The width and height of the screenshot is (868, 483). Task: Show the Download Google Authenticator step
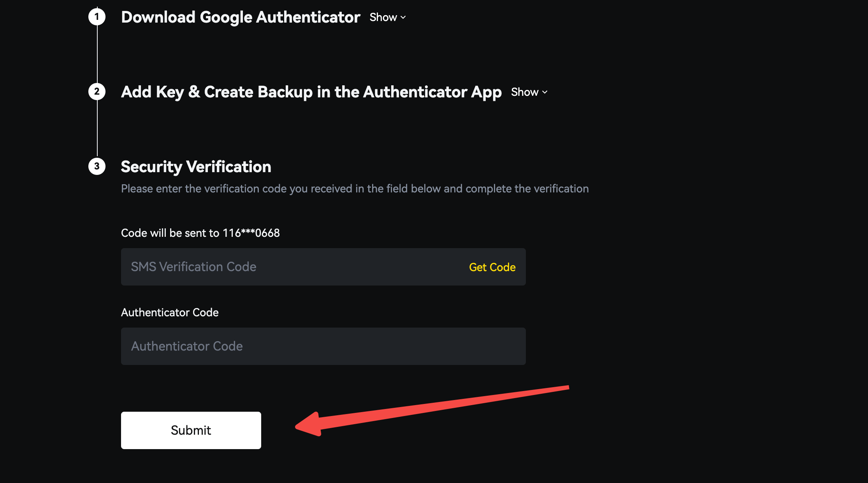383,18
